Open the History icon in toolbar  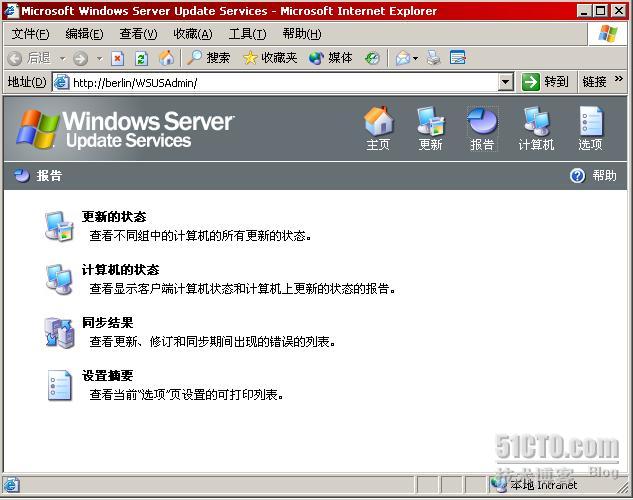(372, 59)
